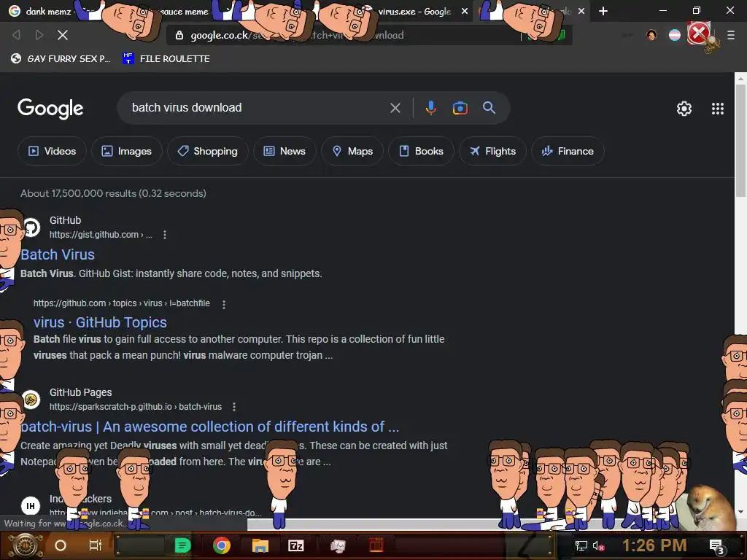
Task: Open the batch-virus awesome collection link
Action: [x=209, y=427]
